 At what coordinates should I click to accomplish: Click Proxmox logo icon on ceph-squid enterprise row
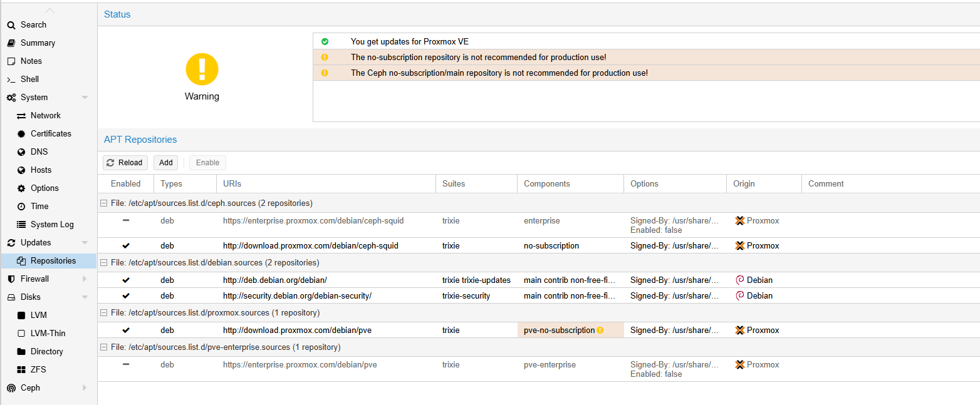click(x=739, y=221)
